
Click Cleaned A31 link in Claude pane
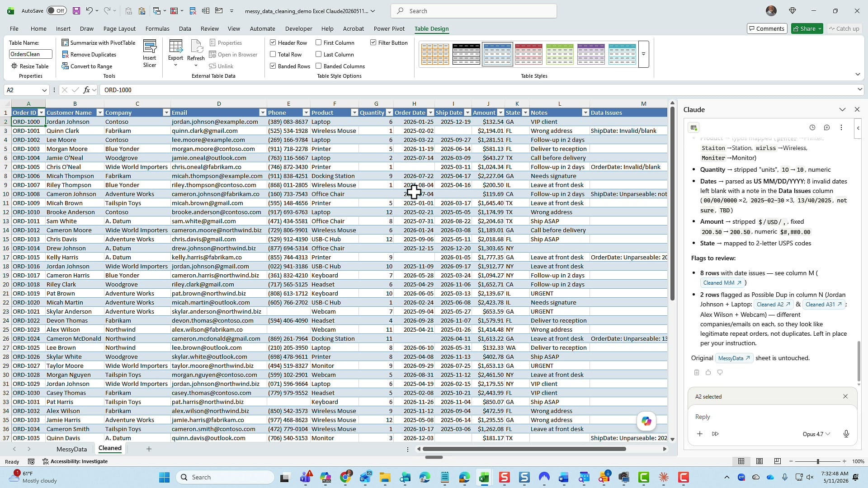click(824, 304)
